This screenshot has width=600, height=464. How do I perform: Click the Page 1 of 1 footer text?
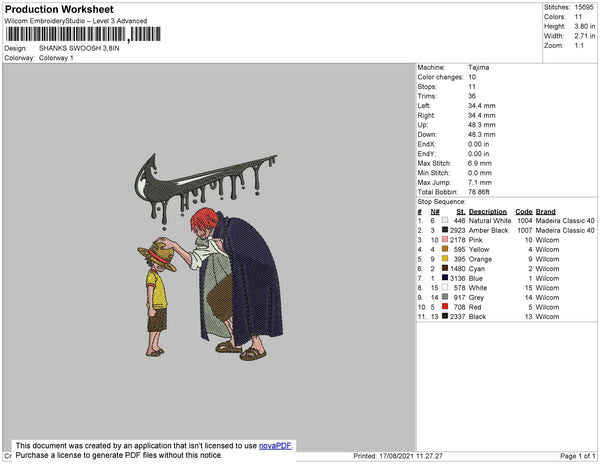point(577,456)
